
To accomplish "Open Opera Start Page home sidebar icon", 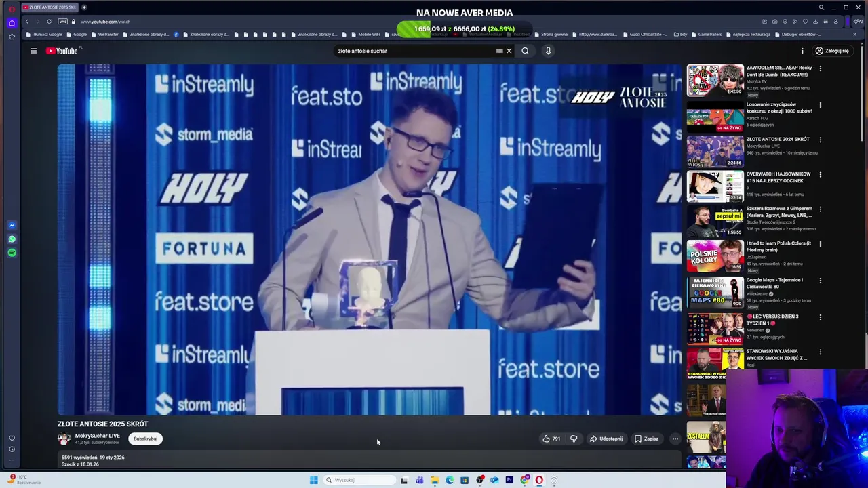I will (12, 22).
